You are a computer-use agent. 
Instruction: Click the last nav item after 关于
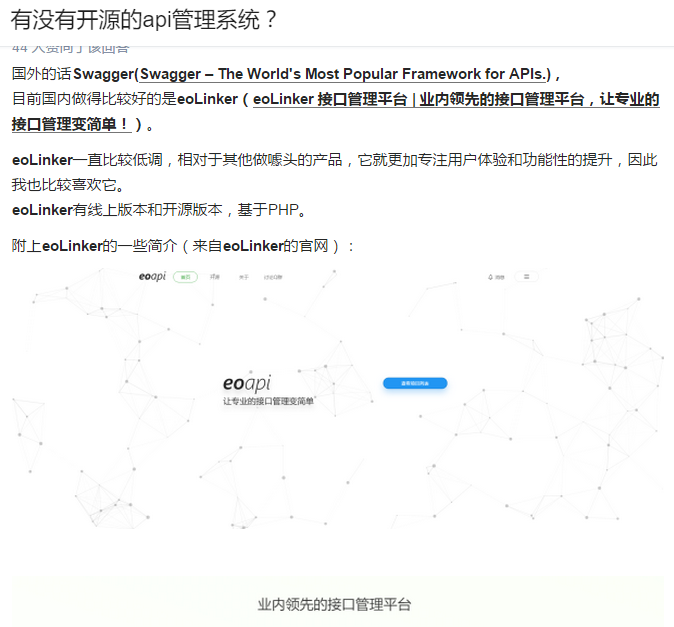click(x=273, y=277)
